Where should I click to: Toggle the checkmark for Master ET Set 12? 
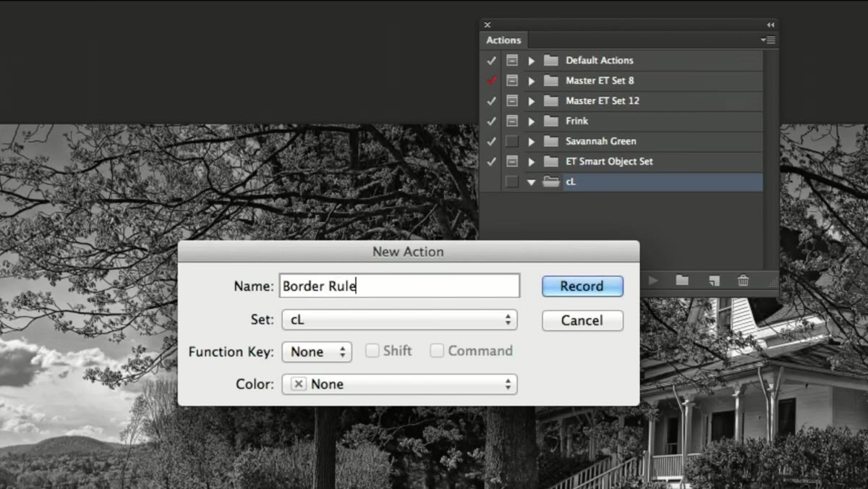pyautogui.click(x=492, y=101)
